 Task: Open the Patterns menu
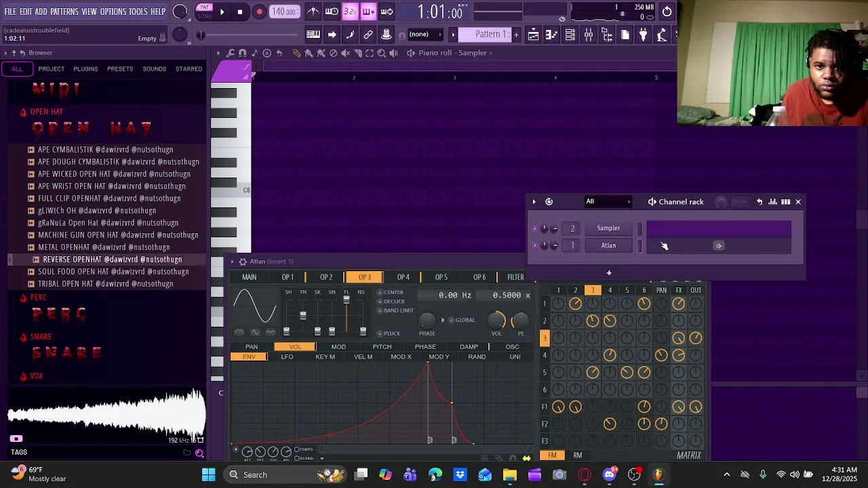click(64, 12)
